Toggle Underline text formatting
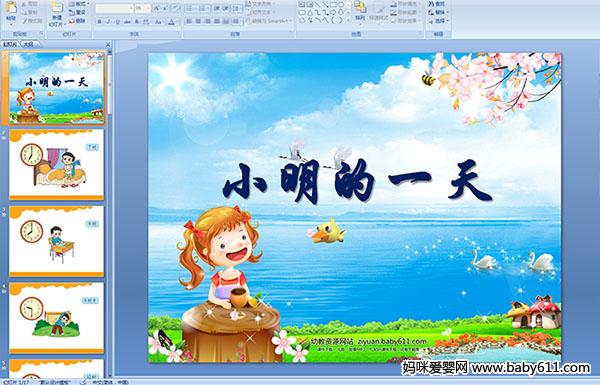The height and width of the screenshot is (385, 600). tap(117, 22)
